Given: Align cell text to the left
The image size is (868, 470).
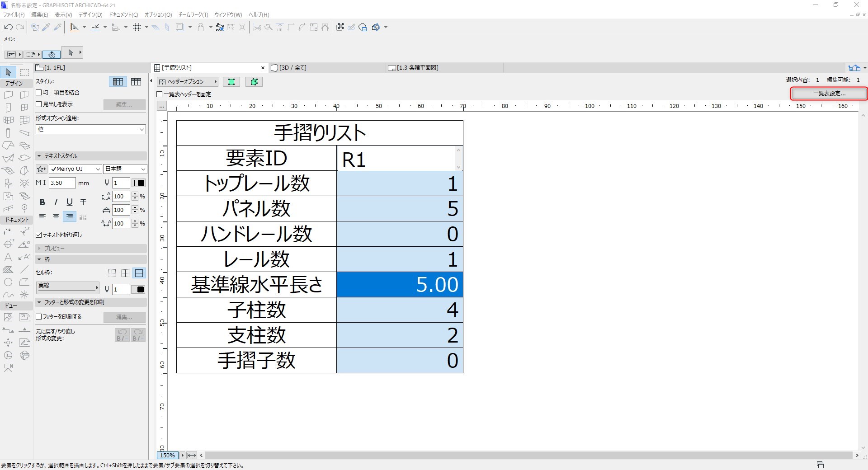Looking at the screenshot, I should pyautogui.click(x=42, y=217).
